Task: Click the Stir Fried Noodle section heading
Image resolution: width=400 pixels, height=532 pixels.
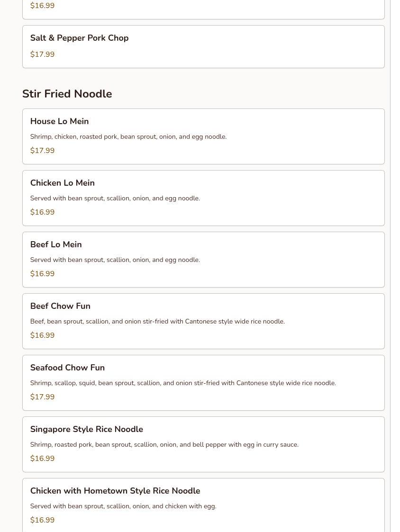Action: [67, 94]
